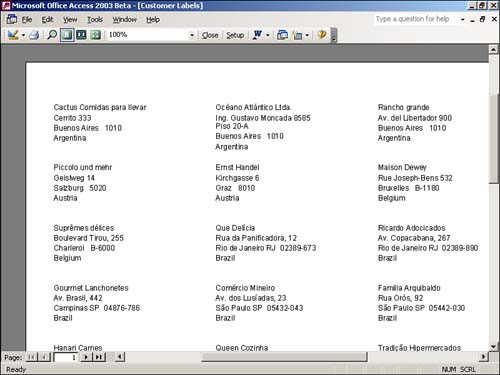Click the vertical scrollbar thumb
Image resolution: width=500 pixels, height=375 pixels.
(494, 138)
